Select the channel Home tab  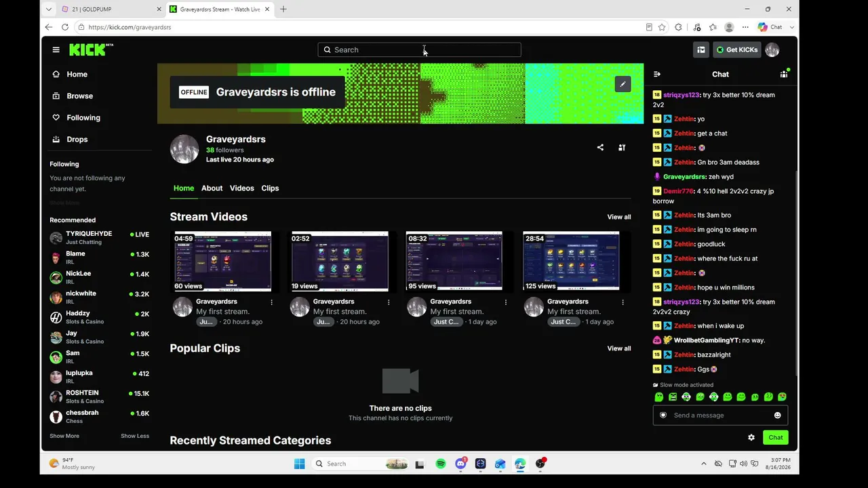(184, 188)
